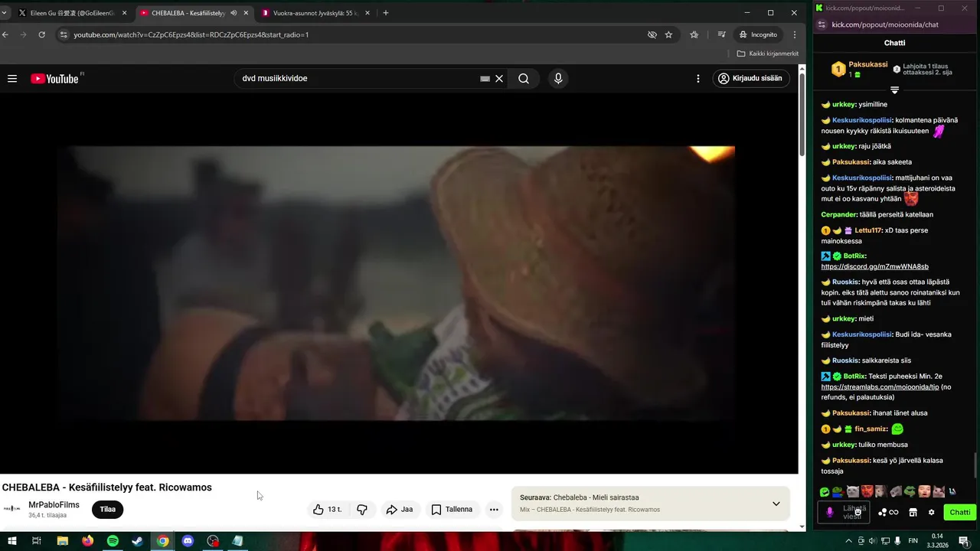Share the video with Jaa
980x551 pixels.
[400, 510]
